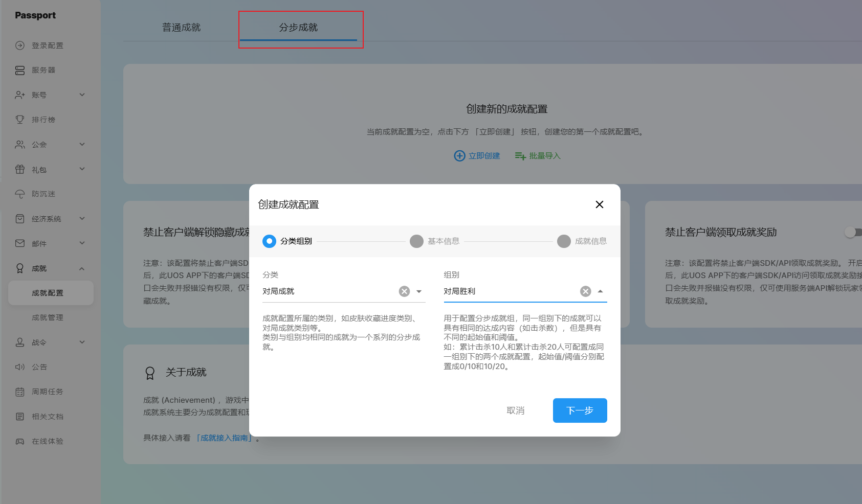Image resolution: width=862 pixels, height=504 pixels.
Task: Collapse the 组别 dropdown arrow
Action: 600,291
